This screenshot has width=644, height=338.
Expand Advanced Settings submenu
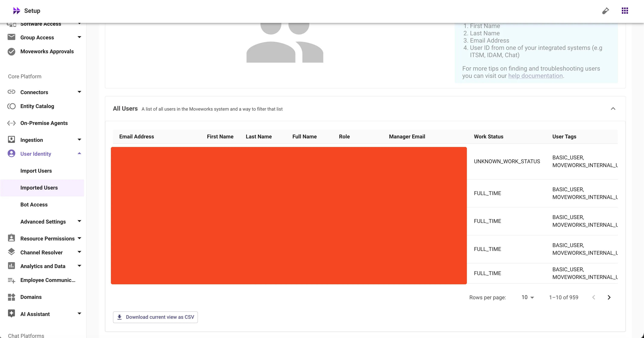click(x=79, y=221)
